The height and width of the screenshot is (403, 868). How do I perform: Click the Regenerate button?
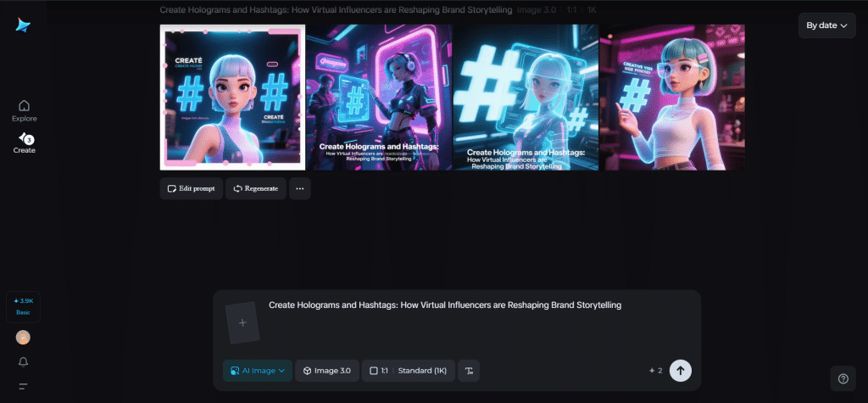coord(256,188)
